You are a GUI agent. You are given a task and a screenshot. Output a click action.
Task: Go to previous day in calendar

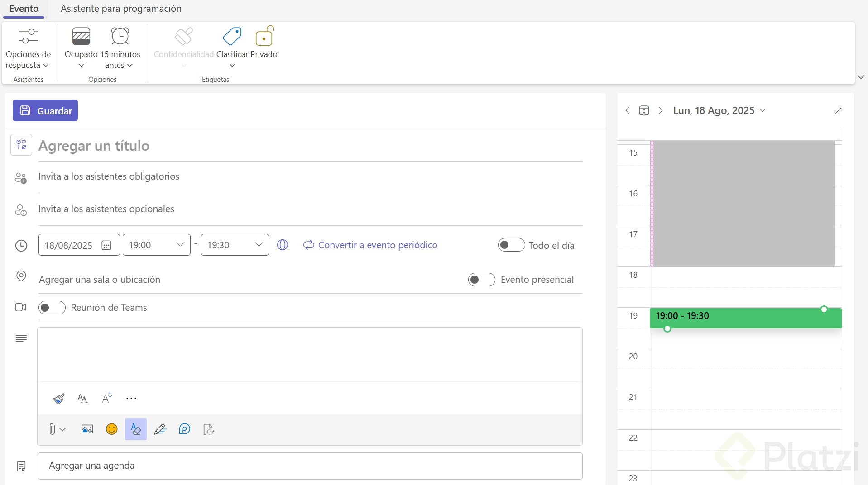coord(628,110)
